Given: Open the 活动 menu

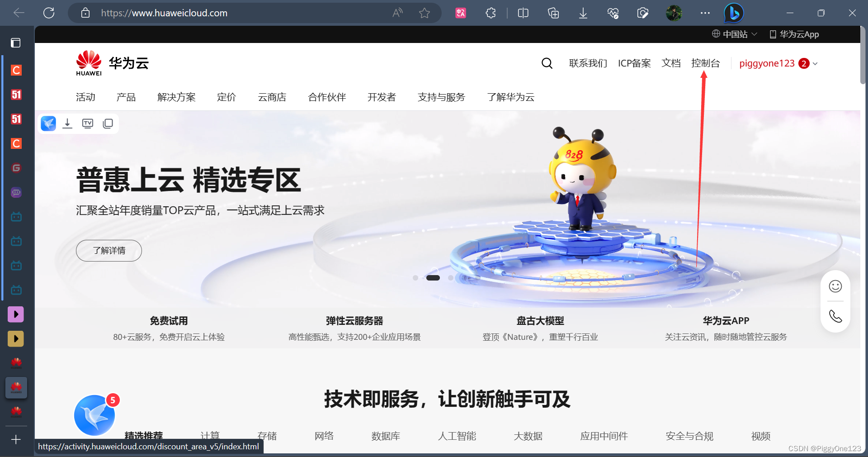Looking at the screenshot, I should [x=85, y=97].
